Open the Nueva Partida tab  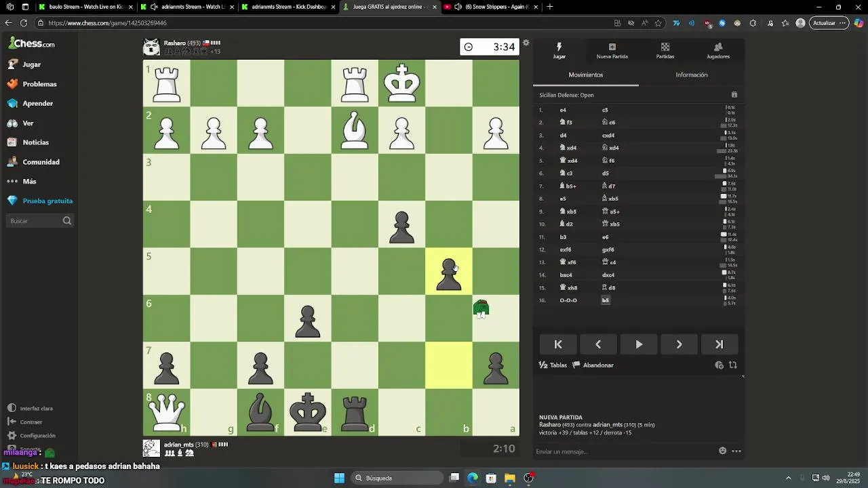pos(612,51)
